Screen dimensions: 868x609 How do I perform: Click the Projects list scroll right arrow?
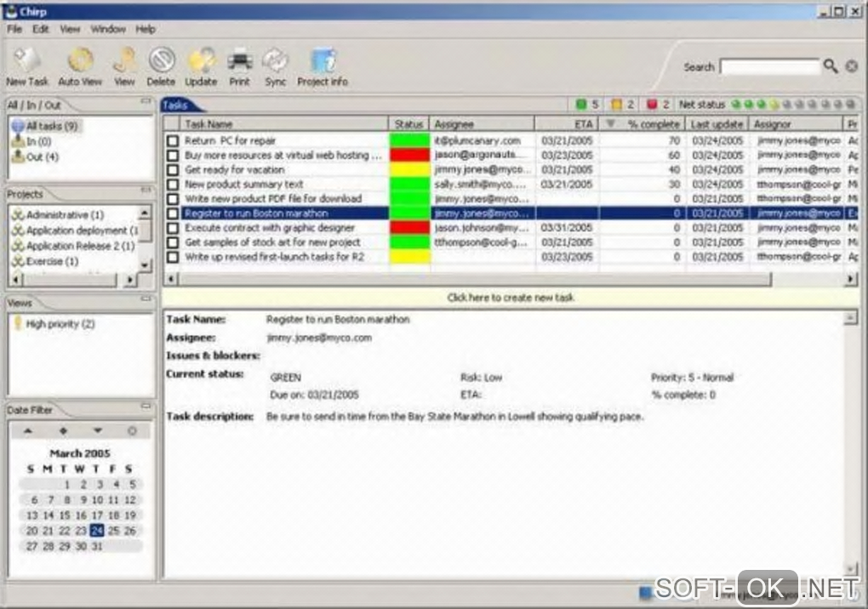129,280
